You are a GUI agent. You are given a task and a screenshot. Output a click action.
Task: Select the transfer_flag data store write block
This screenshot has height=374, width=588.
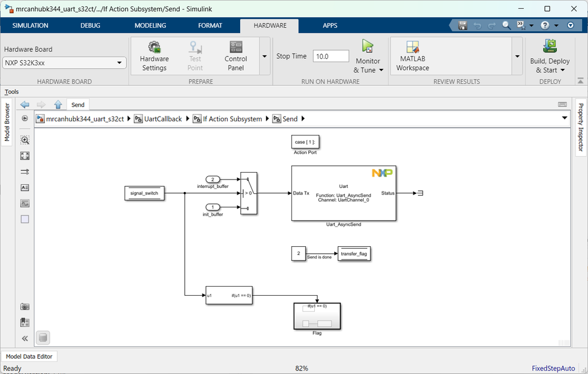(x=354, y=254)
